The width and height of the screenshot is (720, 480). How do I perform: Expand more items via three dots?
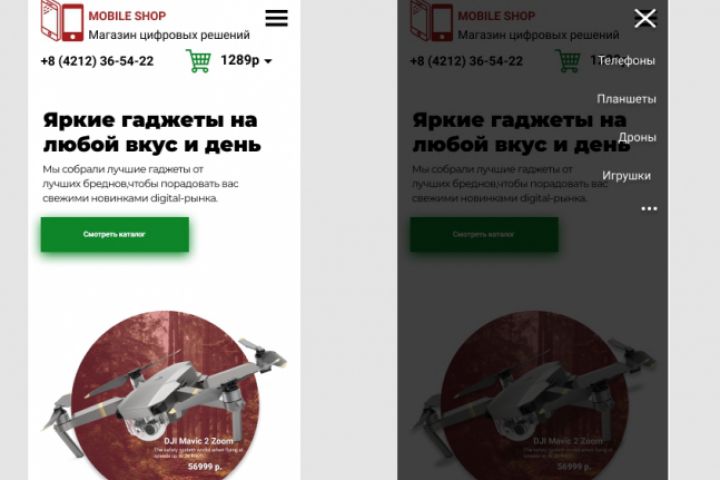coord(649,209)
